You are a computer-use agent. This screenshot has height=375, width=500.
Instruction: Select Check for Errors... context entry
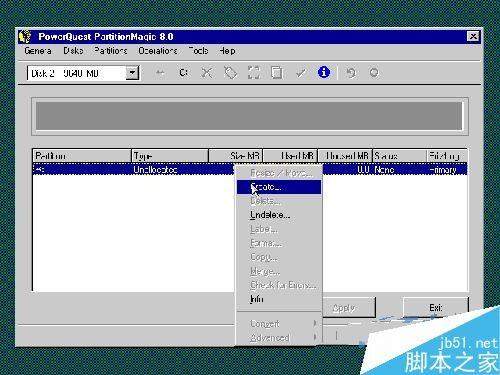coord(279,285)
